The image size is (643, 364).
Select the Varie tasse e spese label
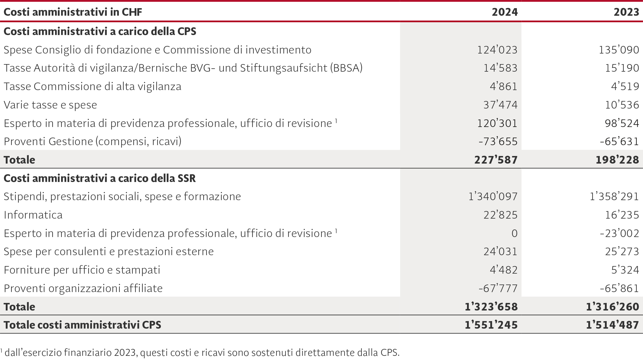(x=50, y=105)
